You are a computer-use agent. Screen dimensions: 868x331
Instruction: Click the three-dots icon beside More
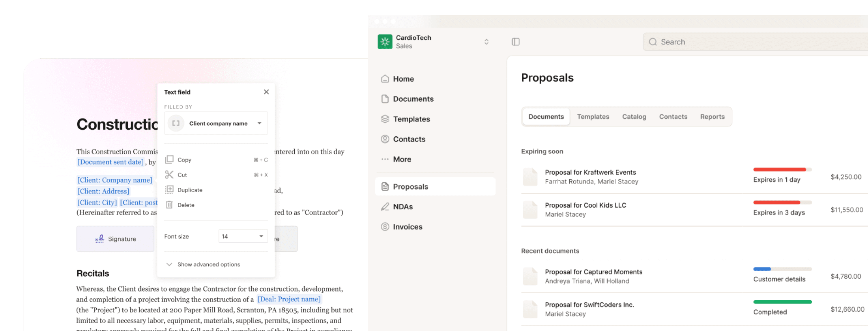point(385,159)
